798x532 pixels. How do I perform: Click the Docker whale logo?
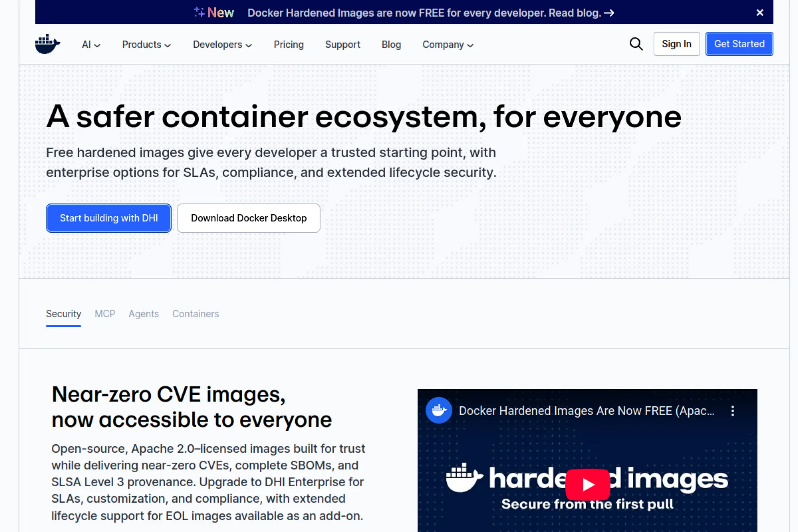[47, 44]
